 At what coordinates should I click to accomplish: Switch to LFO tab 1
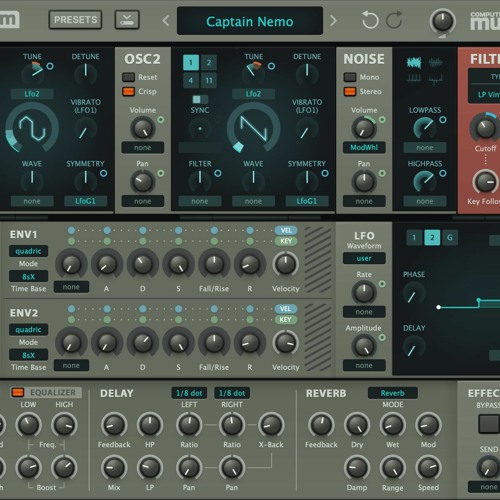point(414,238)
